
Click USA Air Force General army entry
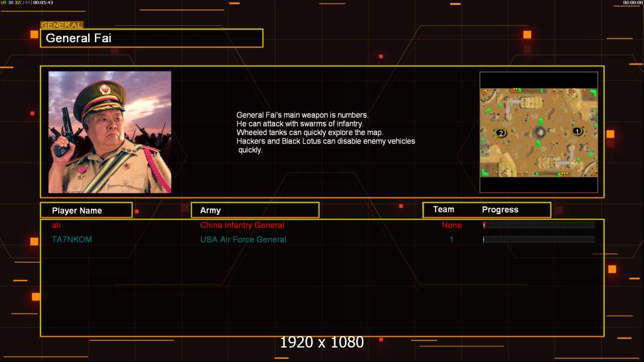(243, 240)
